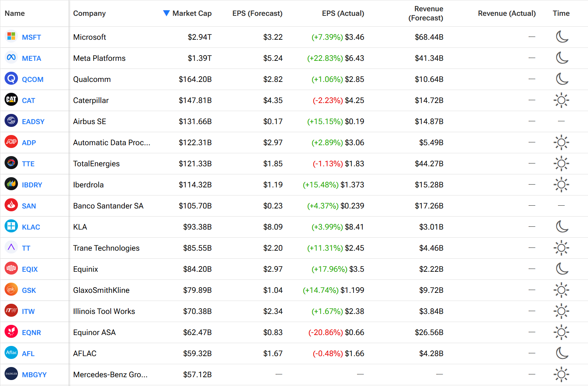Click the Illinois Tool Works logo icon
Image resolution: width=588 pixels, height=386 pixels.
pyautogui.click(x=11, y=310)
